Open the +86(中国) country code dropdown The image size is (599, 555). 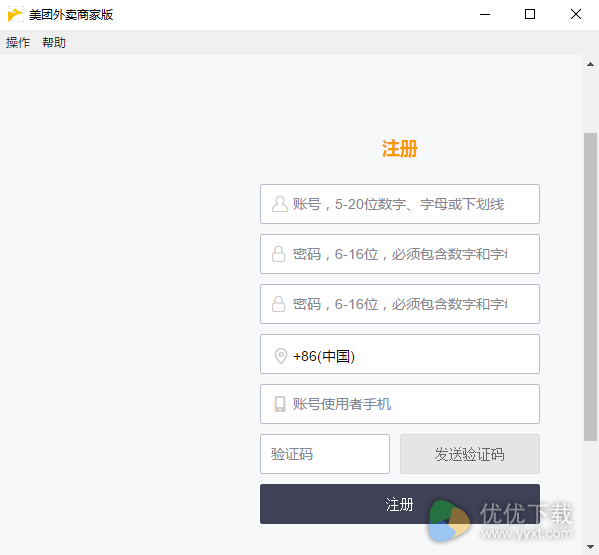tap(400, 354)
